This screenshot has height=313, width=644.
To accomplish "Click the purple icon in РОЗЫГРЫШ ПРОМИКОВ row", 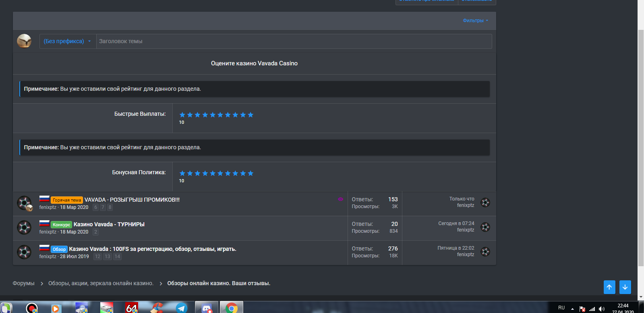I will [x=341, y=199].
